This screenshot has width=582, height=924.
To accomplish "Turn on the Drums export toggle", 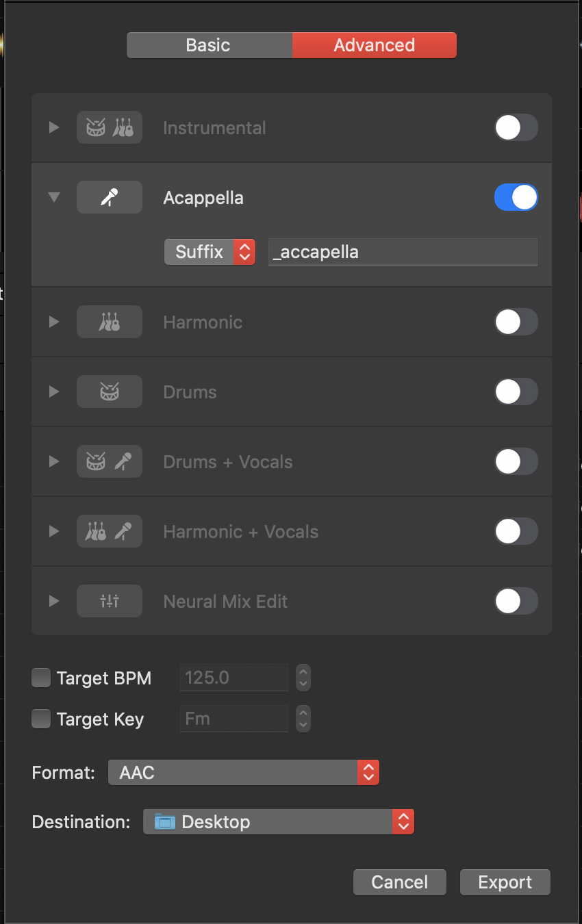I will point(516,392).
